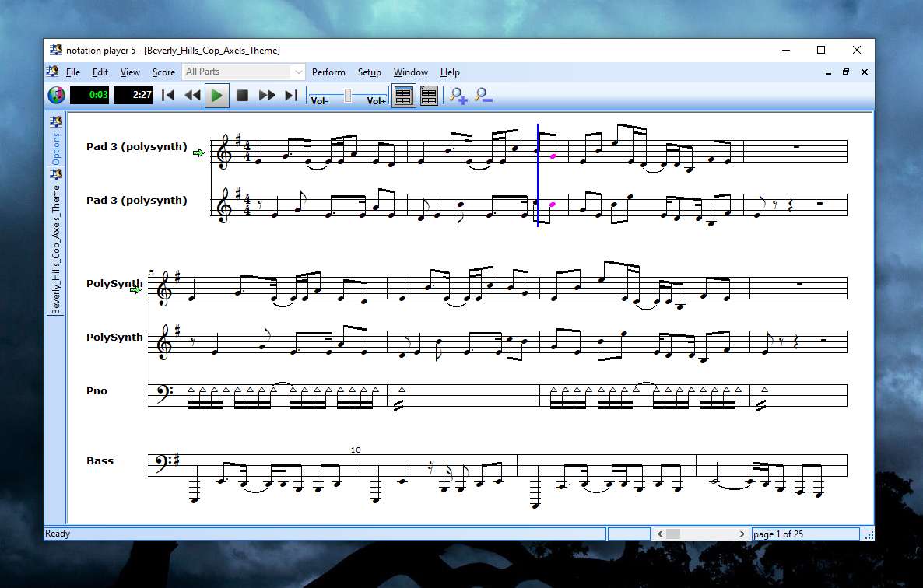Image resolution: width=923 pixels, height=588 pixels.
Task: Fast forward the song
Action: (x=267, y=95)
